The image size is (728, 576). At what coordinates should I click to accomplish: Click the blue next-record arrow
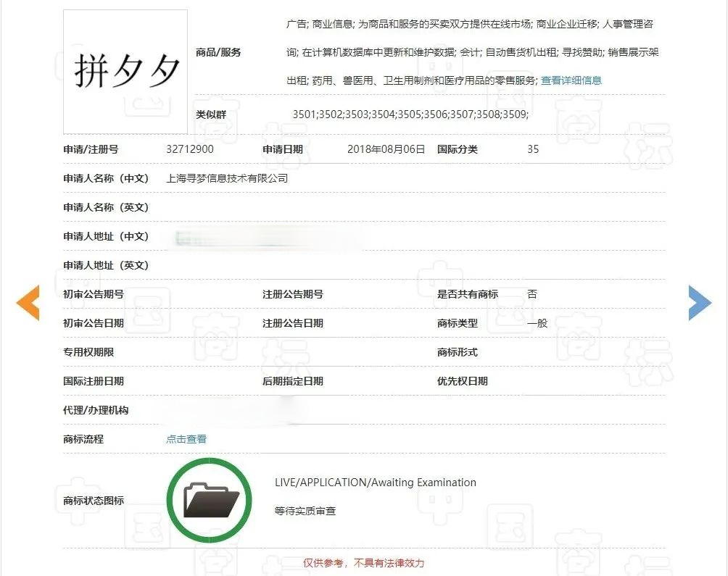tap(700, 303)
